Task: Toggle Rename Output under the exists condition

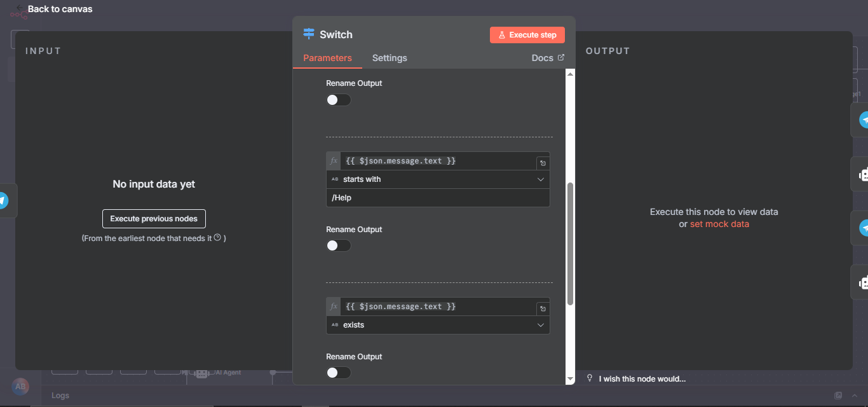Action: tap(338, 373)
